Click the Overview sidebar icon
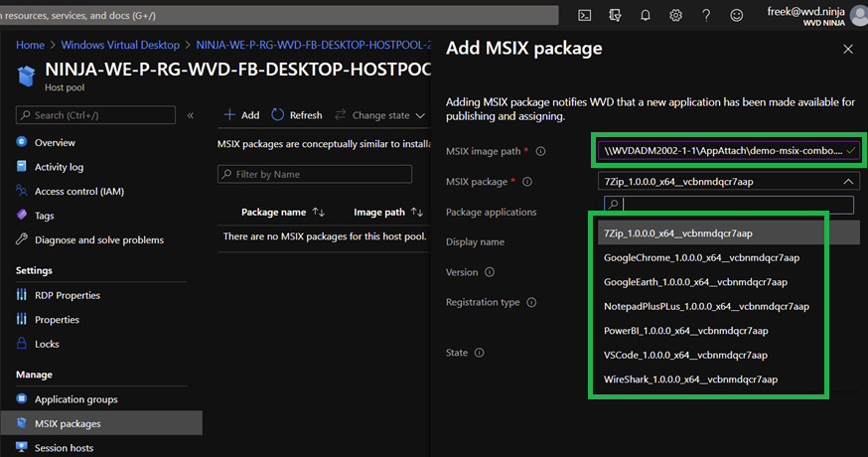 click(x=22, y=142)
